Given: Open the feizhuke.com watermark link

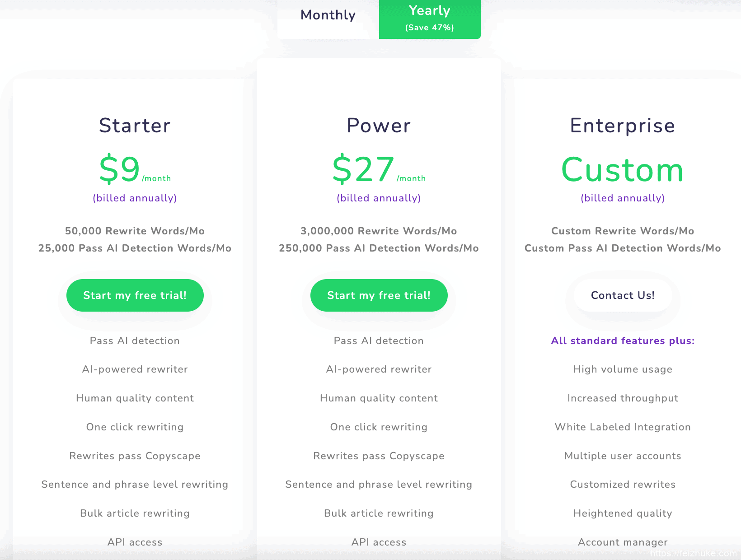Looking at the screenshot, I should [693, 554].
